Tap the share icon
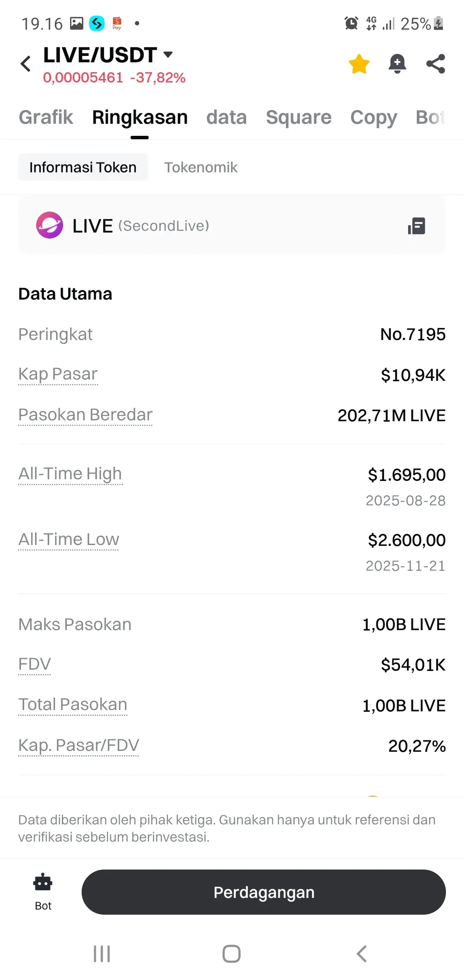Viewport: 464px width, 980px height. coord(435,64)
